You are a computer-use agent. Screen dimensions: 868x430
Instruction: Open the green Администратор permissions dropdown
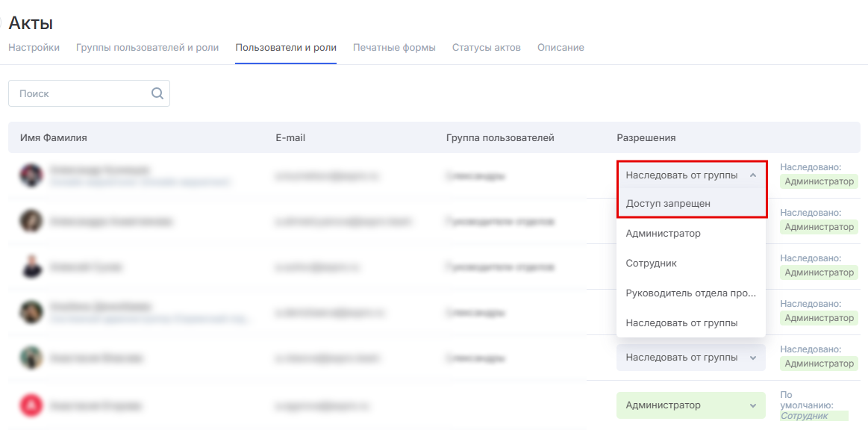click(690, 405)
